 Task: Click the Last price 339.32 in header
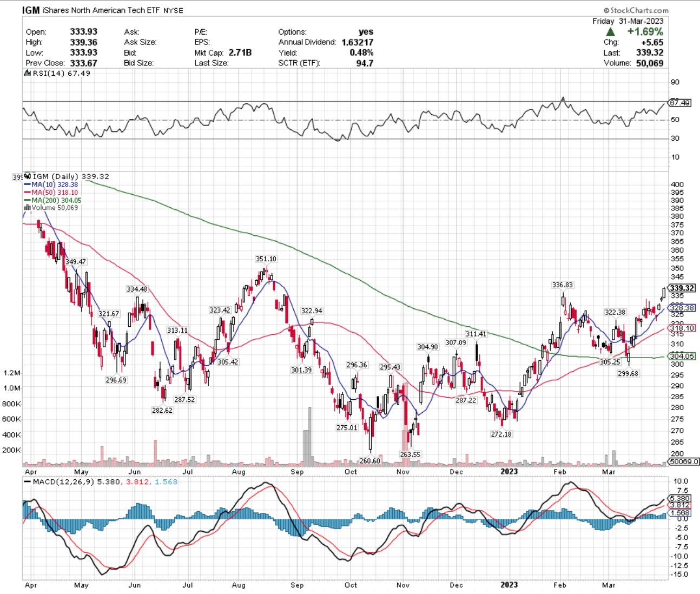click(x=650, y=52)
